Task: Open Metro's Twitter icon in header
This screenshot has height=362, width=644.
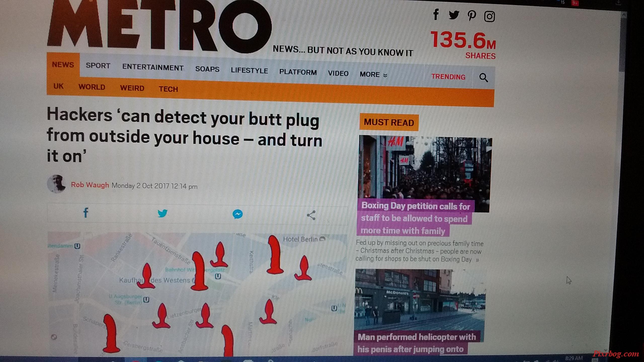Action: click(x=454, y=15)
